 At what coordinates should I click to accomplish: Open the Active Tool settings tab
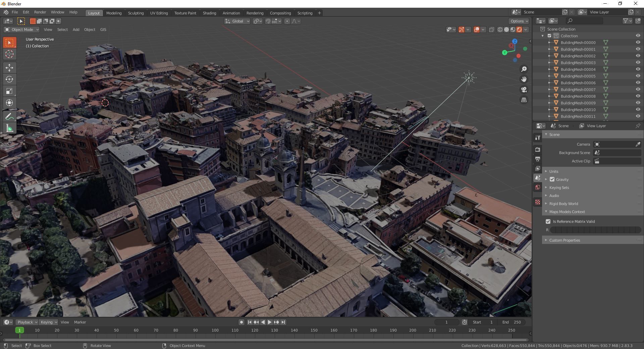click(538, 138)
